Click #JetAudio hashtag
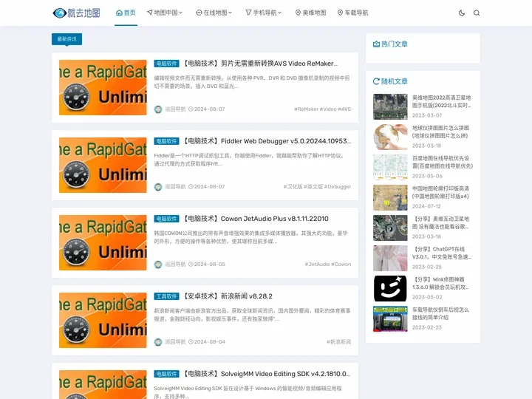532x399 pixels. tap(317, 265)
